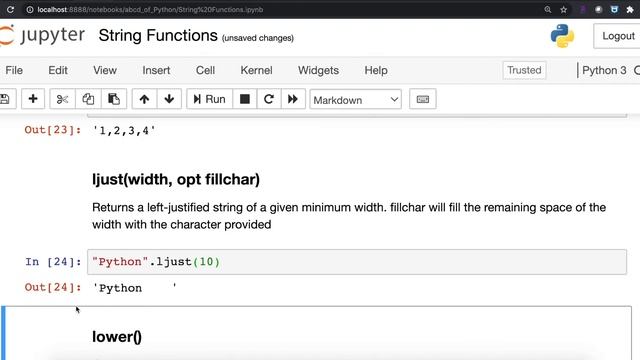
Task: Click the ljust description paragraph
Action: (349, 216)
